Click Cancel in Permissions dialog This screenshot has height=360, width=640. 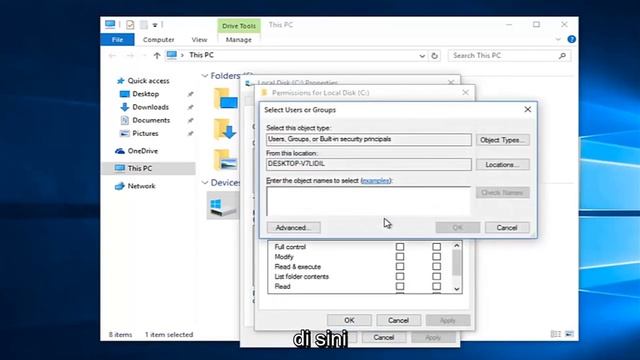tap(398, 320)
